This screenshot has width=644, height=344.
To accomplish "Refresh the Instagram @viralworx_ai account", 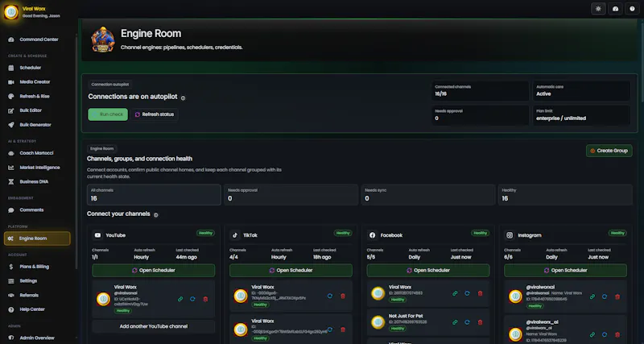I will (x=605, y=335).
